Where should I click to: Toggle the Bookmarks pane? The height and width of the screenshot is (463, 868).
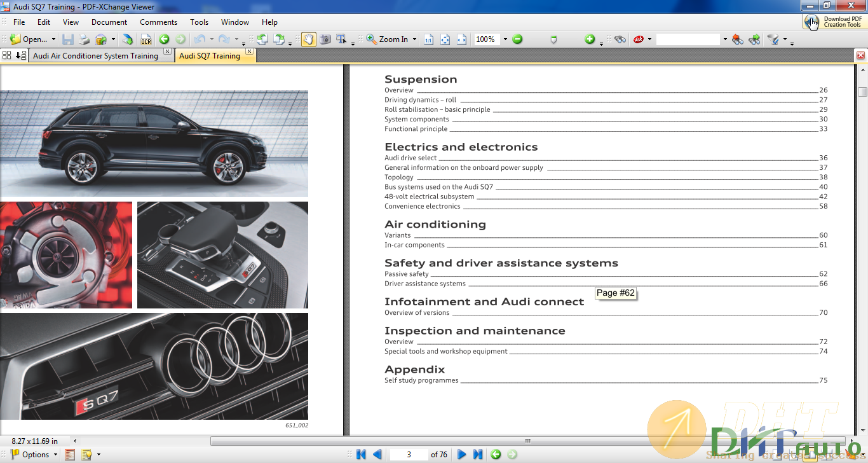click(70, 454)
